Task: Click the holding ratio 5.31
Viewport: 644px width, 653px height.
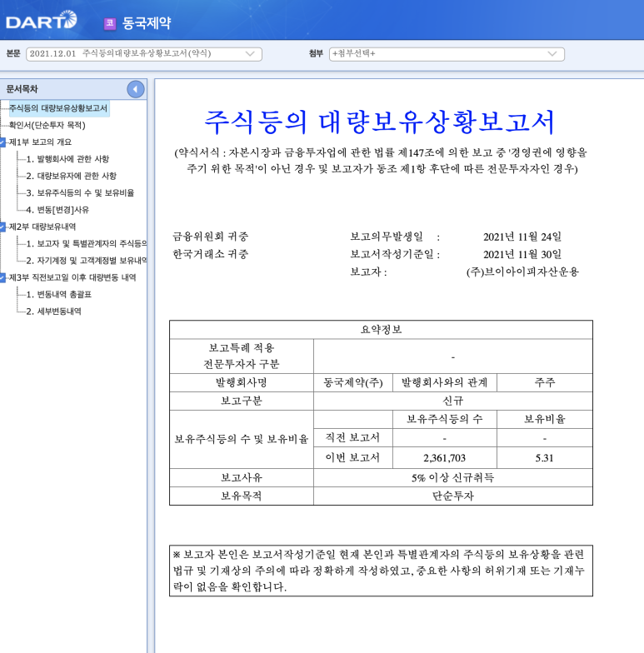Action: tap(545, 458)
